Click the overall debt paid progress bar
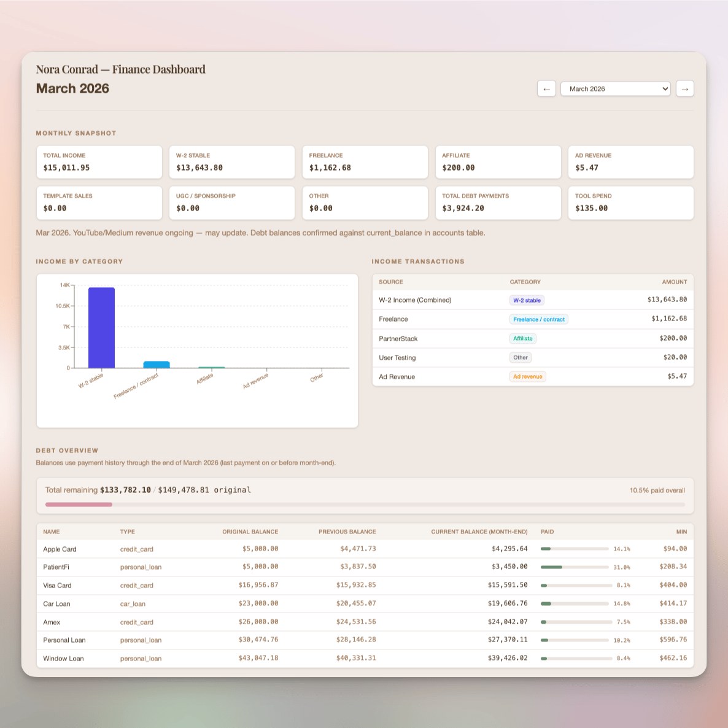The height and width of the screenshot is (728, 728). point(365,505)
